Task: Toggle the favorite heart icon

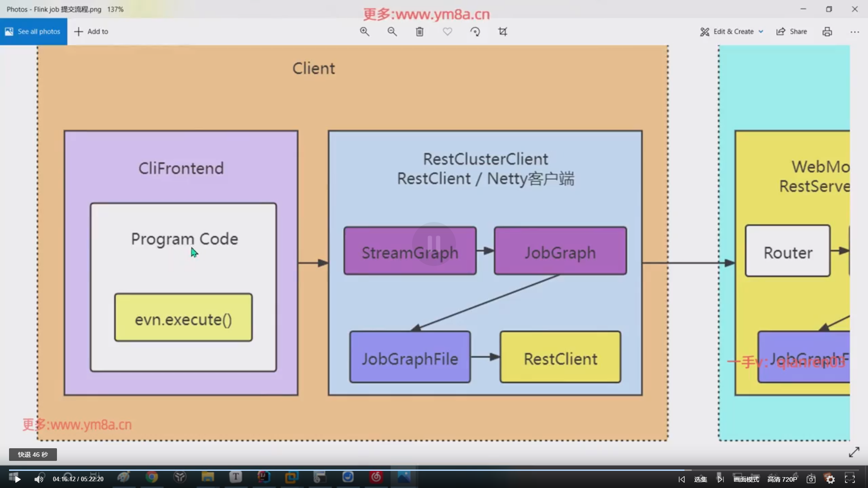Action: pyautogui.click(x=447, y=32)
